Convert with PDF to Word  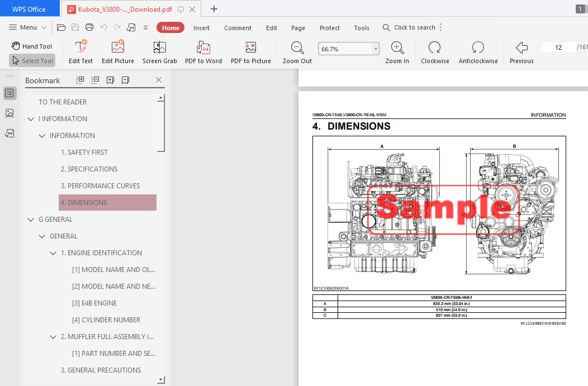pyautogui.click(x=203, y=52)
